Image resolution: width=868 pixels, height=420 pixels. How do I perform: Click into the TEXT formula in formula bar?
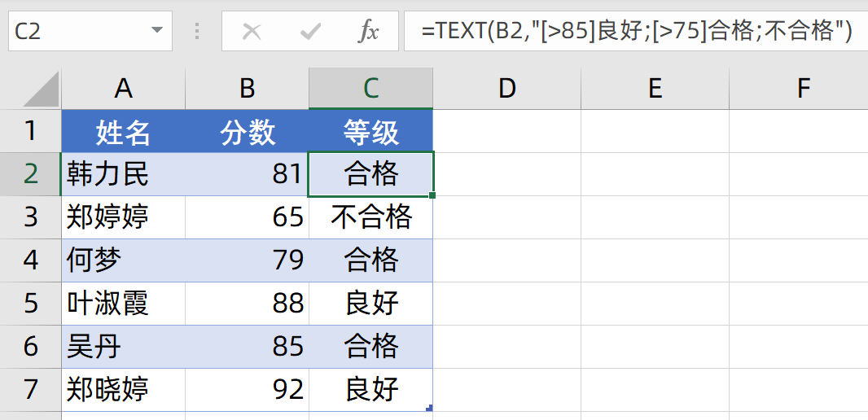coord(636,32)
